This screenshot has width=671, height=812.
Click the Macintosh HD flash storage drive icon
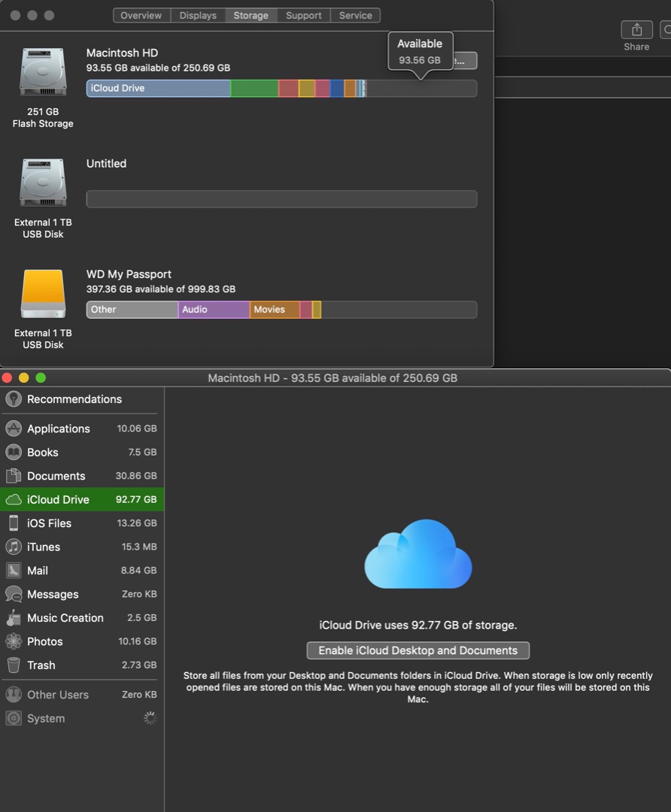[43, 72]
